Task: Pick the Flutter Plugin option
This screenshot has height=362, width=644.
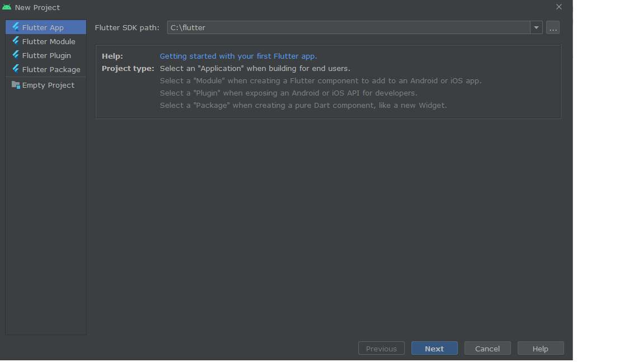Action: click(x=46, y=55)
